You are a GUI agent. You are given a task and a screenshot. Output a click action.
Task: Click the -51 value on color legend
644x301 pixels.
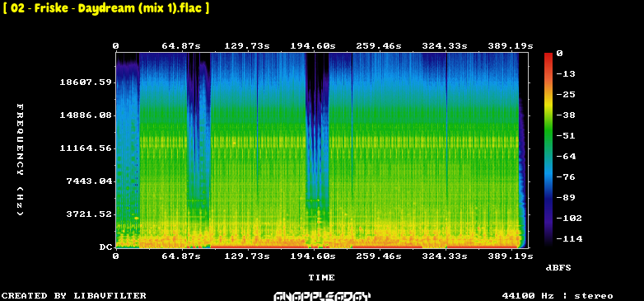point(566,136)
